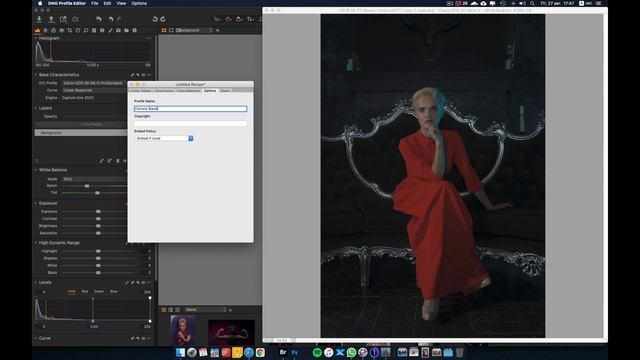This screenshot has width=640, height=360.
Task: Select the dark red browser thumbnail
Action: click(x=231, y=332)
